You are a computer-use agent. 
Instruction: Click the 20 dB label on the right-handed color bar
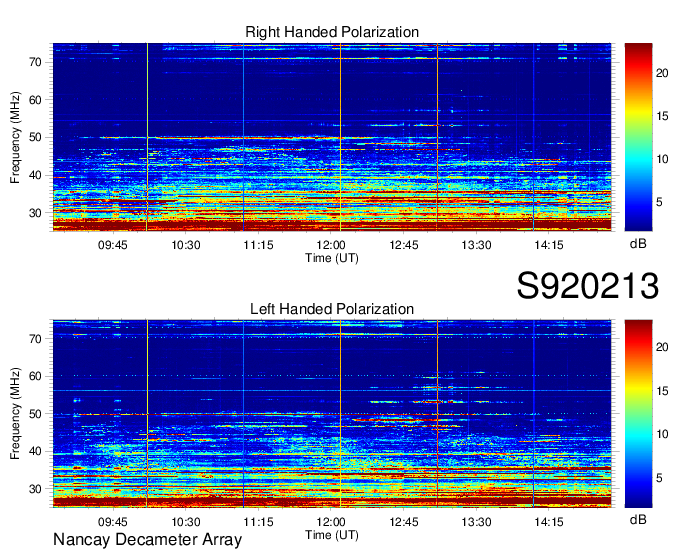point(662,73)
